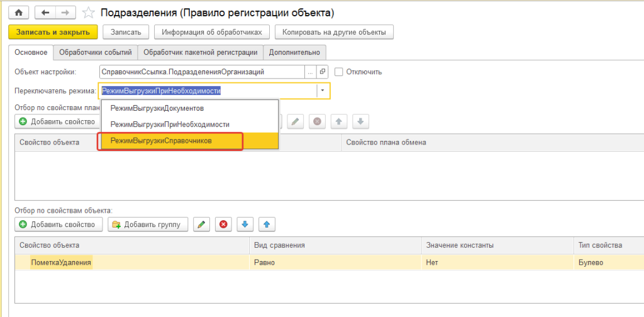Switch to the Обработчики событий tab
Screen dimensions: 644x317
95,52
